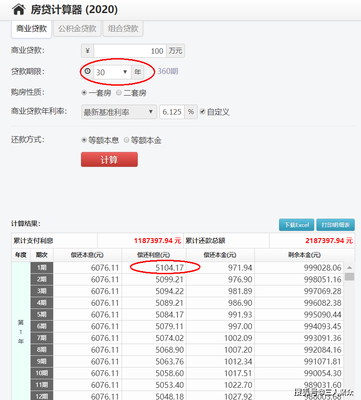Click the 偿还本息(元) column header
The height and width of the screenshot is (400, 361).
87,255
